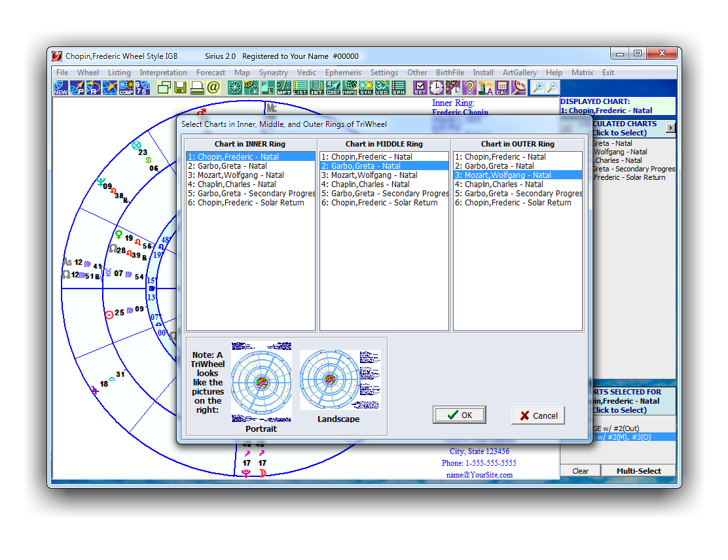Select 'Garbo,Greta - Secondary Progres' in the MIDDLE ring list
Screen dimensions: 728x560
384,194
